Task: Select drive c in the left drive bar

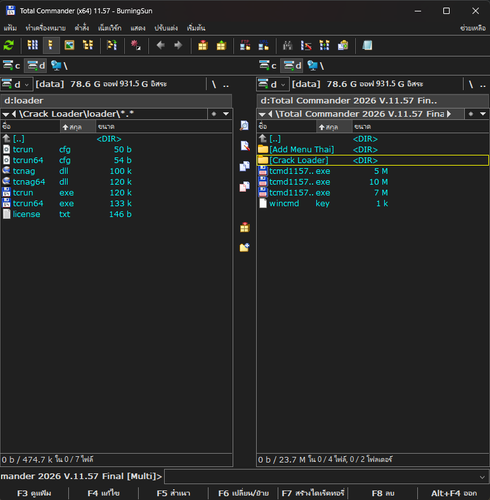Action: point(12,66)
